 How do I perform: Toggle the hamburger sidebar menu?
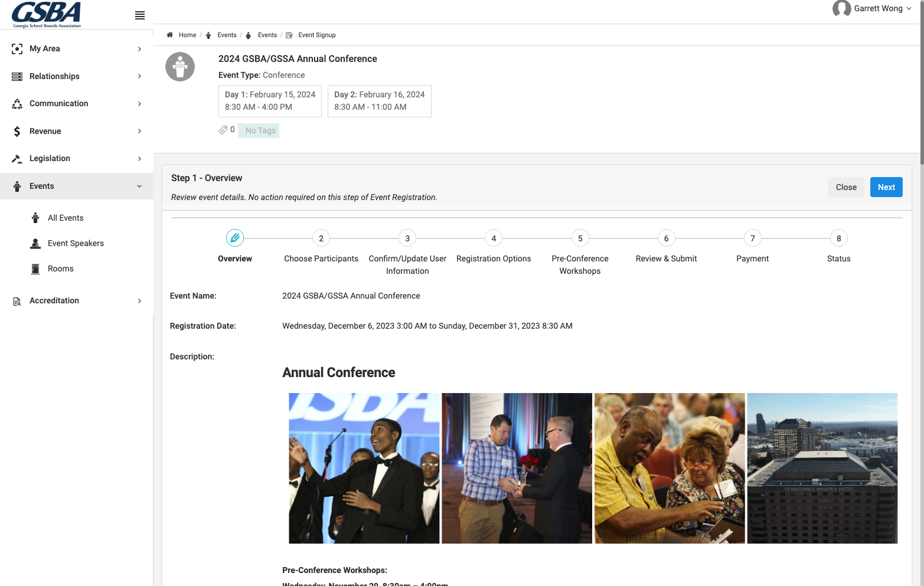click(x=140, y=15)
